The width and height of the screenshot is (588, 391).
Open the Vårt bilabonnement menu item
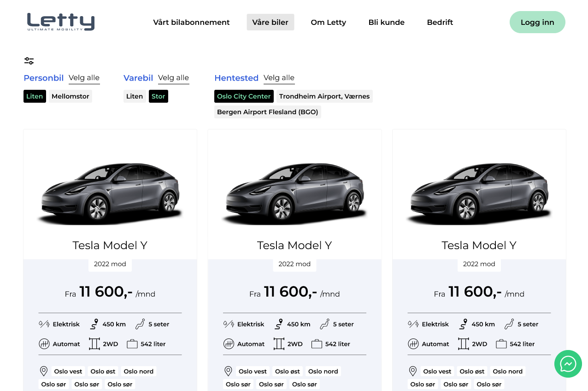[x=191, y=22]
